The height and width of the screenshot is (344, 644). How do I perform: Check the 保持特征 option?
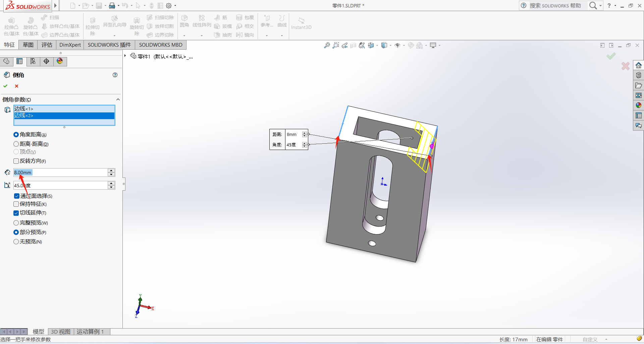pos(16,204)
